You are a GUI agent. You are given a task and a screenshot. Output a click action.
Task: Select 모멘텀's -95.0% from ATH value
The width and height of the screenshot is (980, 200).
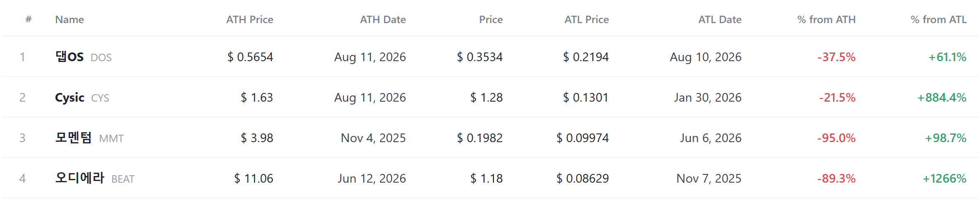point(836,138)
